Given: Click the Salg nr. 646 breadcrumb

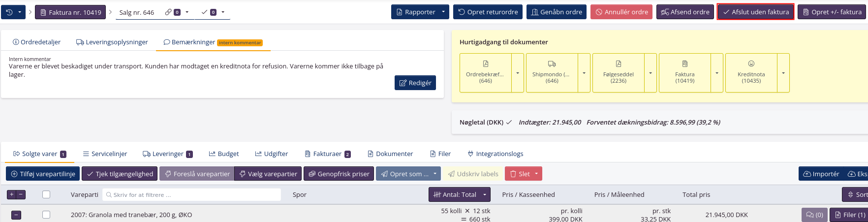Looking at the screenshot, I should (x=137, y=12).
